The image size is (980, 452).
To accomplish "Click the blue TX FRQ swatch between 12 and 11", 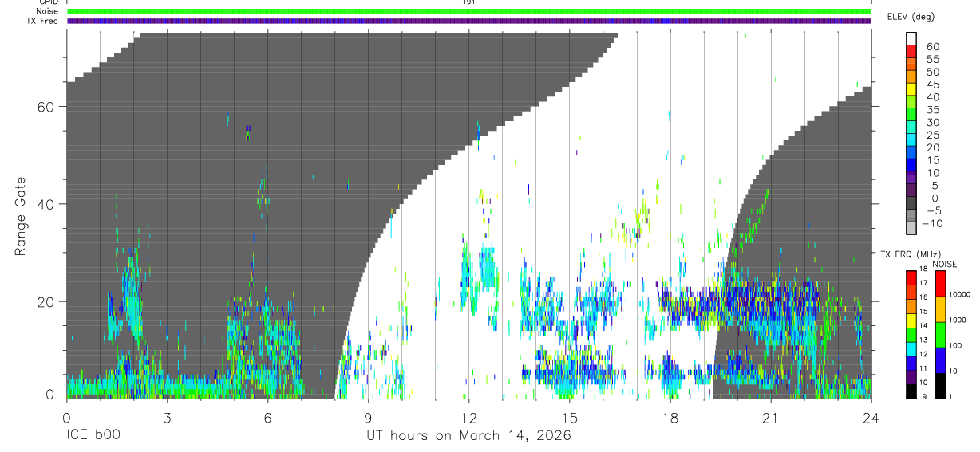I will point(911,363).
